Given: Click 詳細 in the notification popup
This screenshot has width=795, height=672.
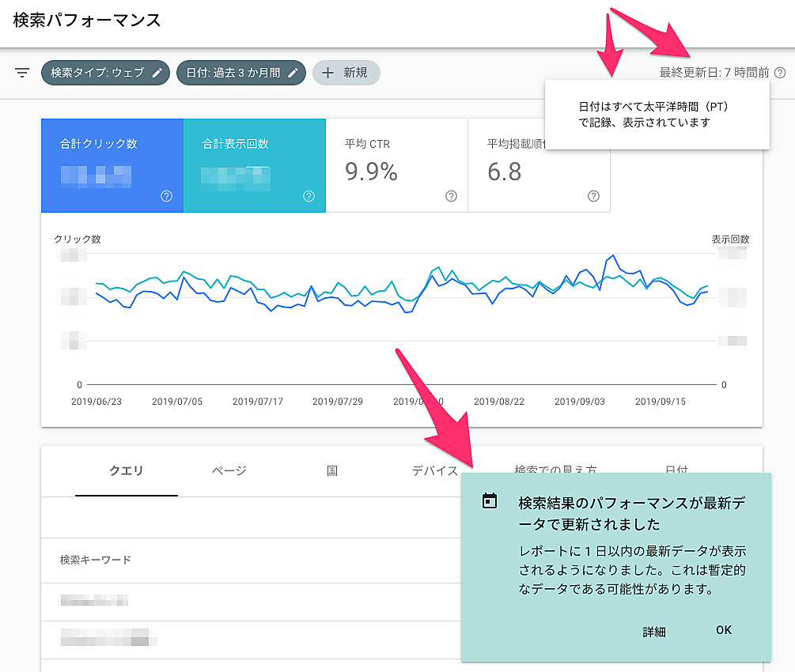Looking at the screenshot, I should [653, 632].
